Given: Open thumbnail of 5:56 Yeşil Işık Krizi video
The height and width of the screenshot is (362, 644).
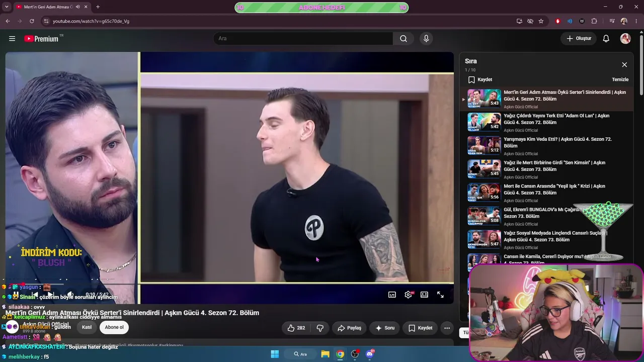Looking at the screenshot, I should tap(484, 193).
